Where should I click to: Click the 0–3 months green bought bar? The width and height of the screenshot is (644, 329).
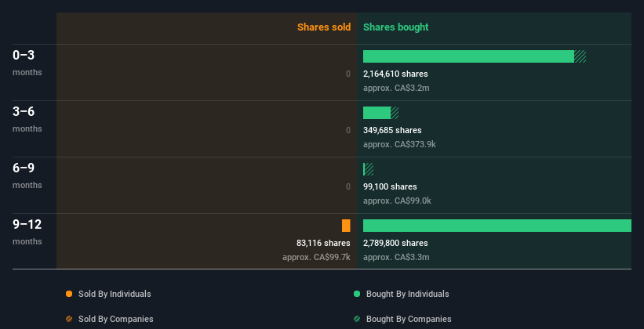(x=468, y=56)
